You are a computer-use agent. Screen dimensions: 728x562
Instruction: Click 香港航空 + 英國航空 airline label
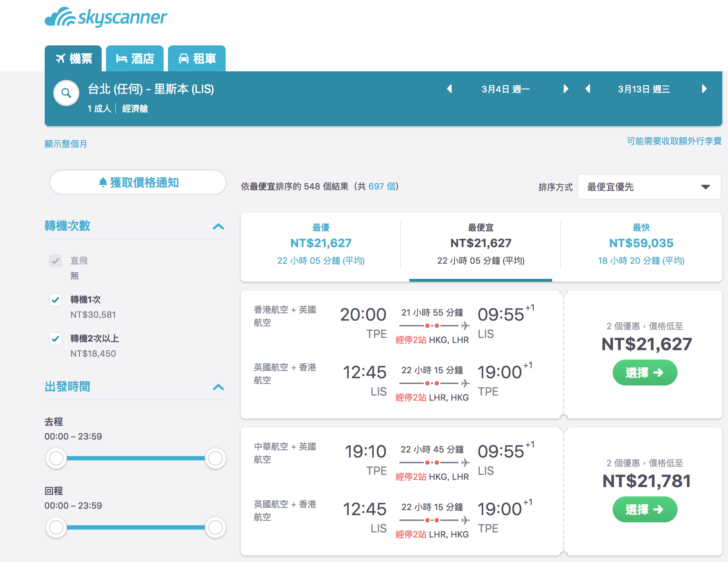[285, 316]
